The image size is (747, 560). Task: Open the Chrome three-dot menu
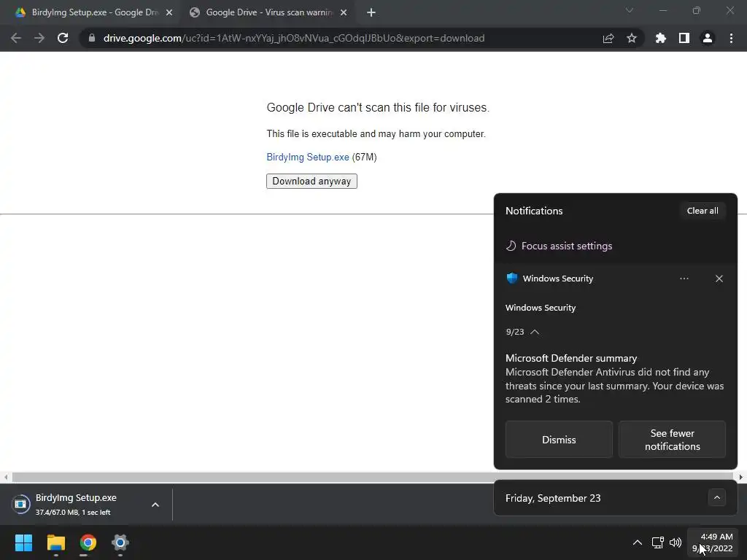point(731,38)
